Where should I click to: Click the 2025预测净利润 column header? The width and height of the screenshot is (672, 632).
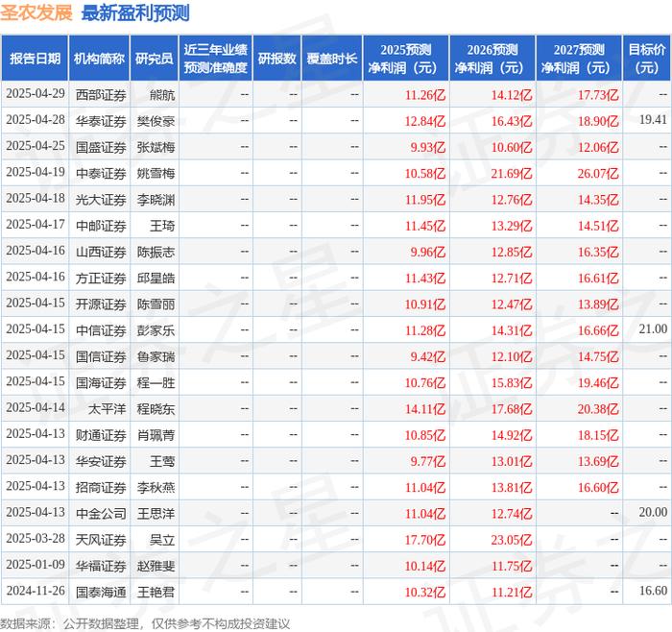pos(406,59)
